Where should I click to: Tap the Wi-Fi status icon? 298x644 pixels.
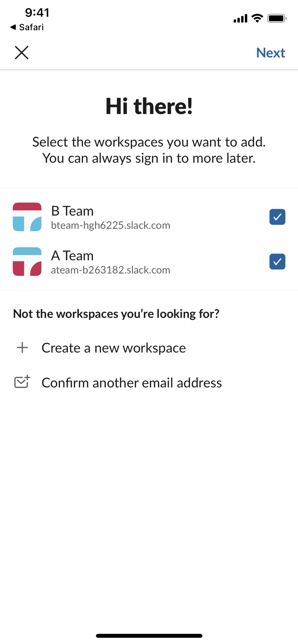click(257, 18)
